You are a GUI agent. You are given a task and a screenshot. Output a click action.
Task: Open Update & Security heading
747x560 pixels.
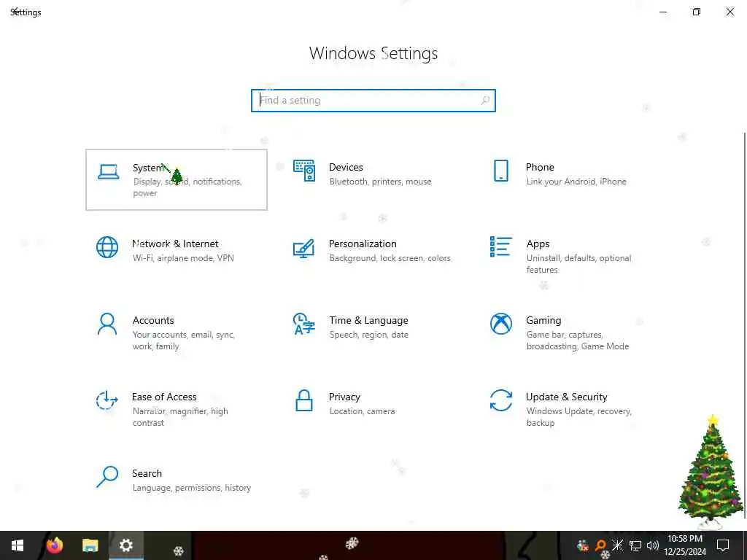pos(566,397)
